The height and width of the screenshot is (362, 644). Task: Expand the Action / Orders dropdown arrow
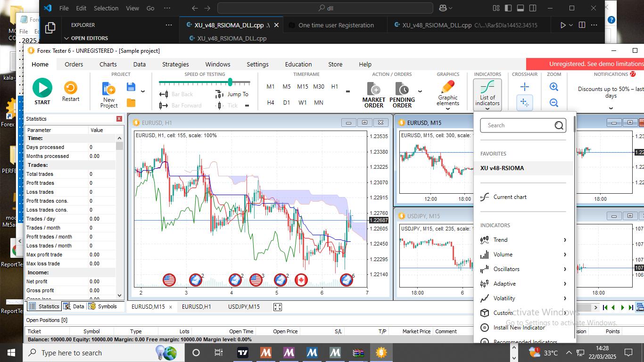[420, 91]
